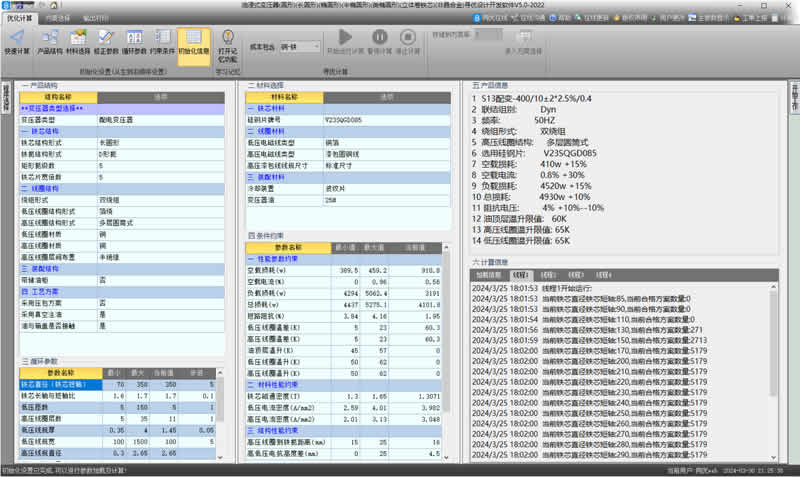
Task: Switch to the 线程2 log tab
Action: point(548,275)
